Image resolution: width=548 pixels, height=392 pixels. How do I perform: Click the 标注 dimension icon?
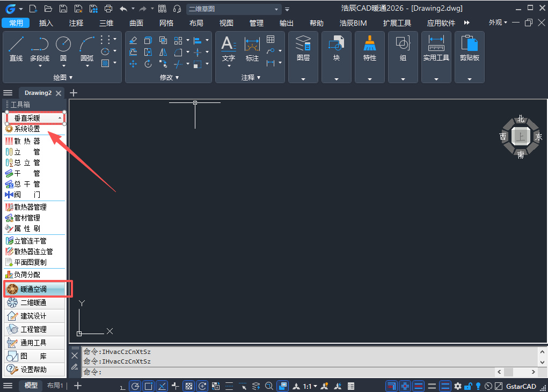pos(252,49)
